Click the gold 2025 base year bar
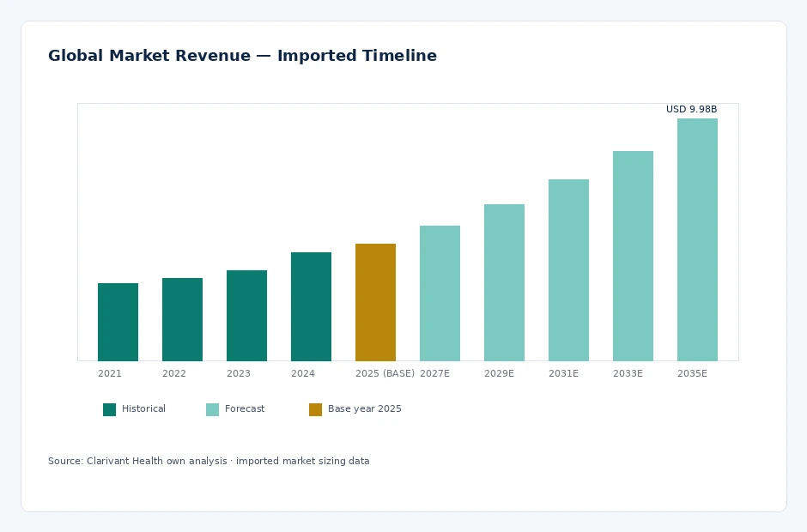Screen dimensions: 807x532 click(375, 303)
